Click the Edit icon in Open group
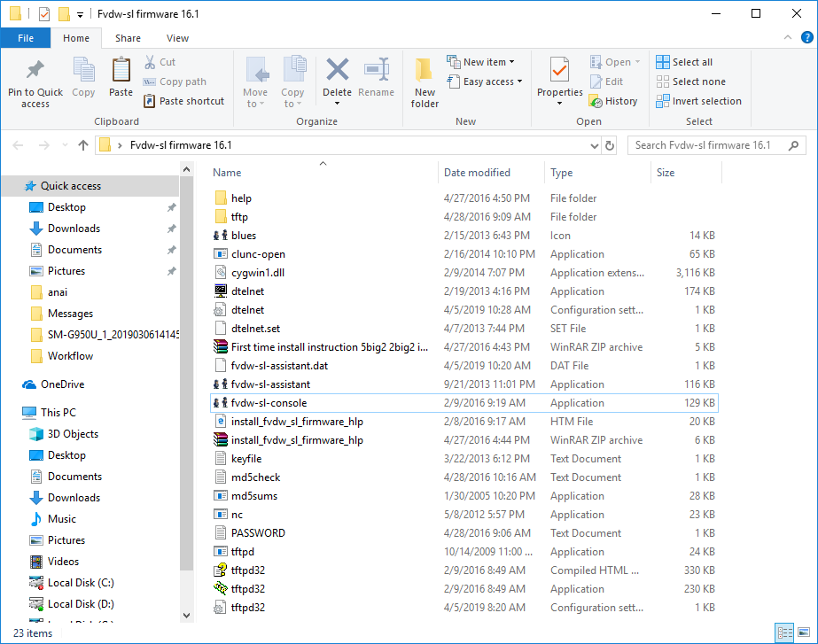Viewport: 818px width, 644px height. tap(596, 81)
